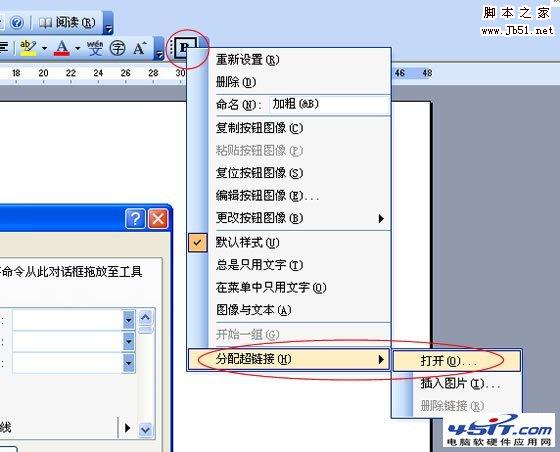Open the highlight color dropdown arrow
The image size is (560, 452).
point(44,48)
